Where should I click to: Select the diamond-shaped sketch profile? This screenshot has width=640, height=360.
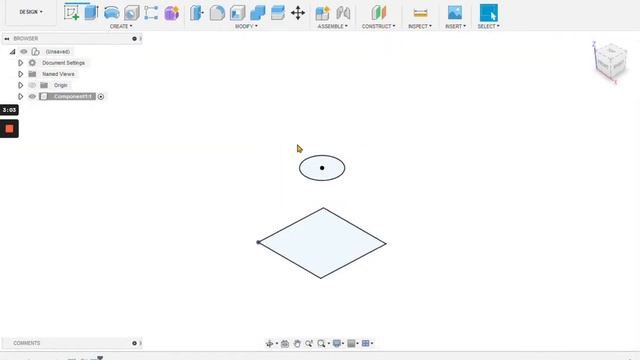tap(322, 243)
